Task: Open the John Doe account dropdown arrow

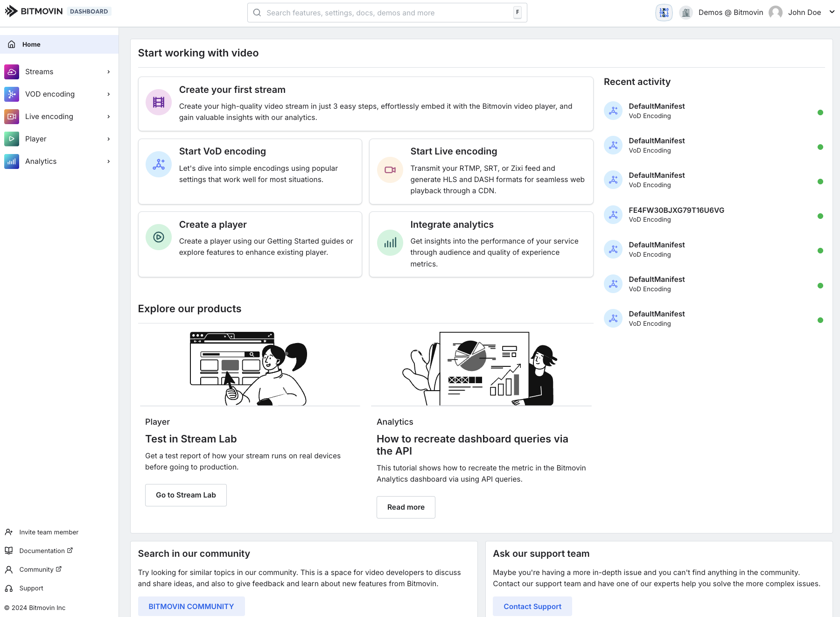Action: point(832,12)
